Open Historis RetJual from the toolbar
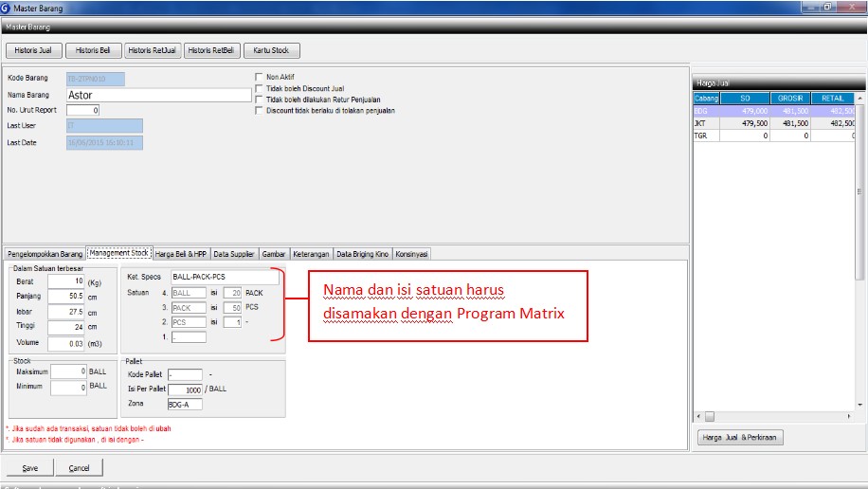The height and width of the screenshot is (489, 868). coord(152,50)
